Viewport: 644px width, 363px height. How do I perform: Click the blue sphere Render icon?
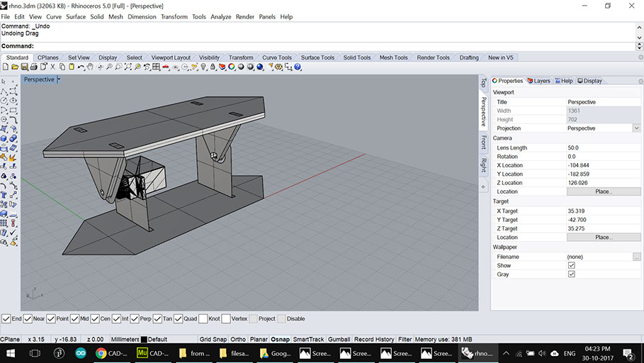(x=259, y=67)
